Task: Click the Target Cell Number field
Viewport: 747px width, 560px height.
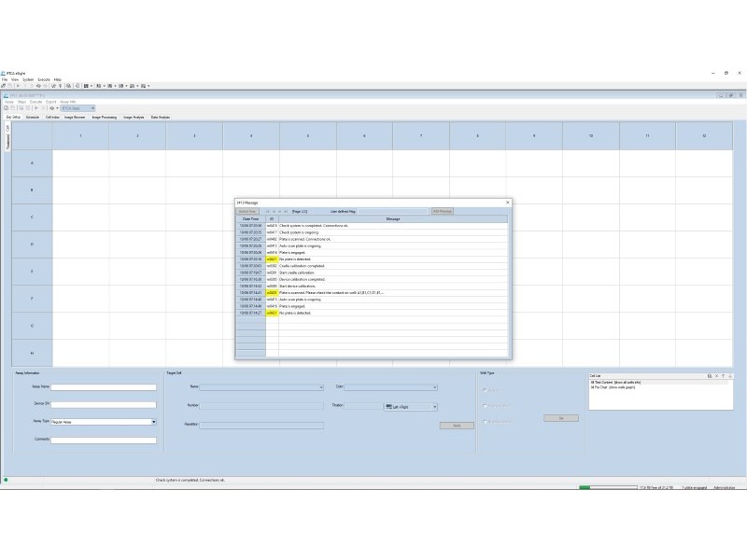Action: tap(261, 406)
